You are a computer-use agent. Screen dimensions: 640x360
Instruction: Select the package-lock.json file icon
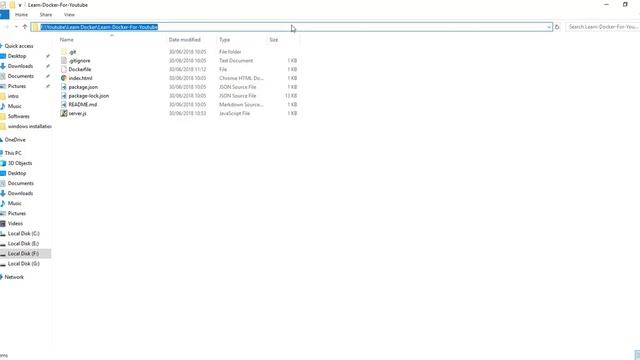tap(64, 96)
